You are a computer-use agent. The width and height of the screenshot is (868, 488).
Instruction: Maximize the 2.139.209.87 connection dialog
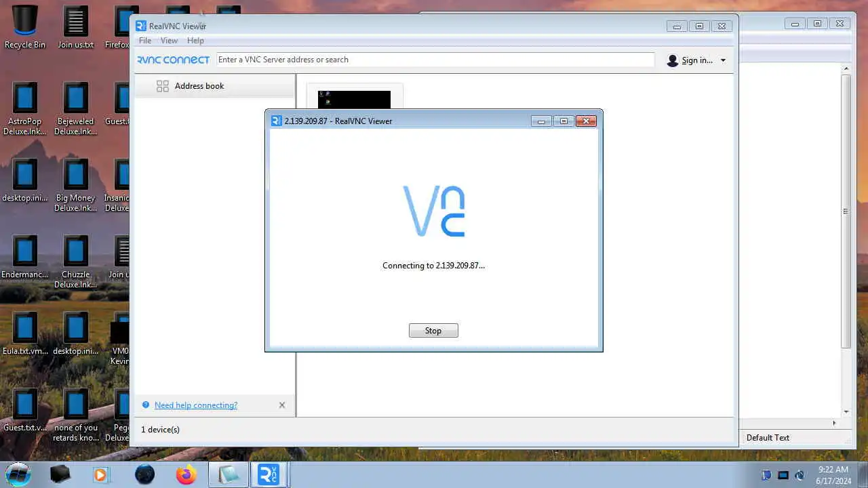pos(564,121)
